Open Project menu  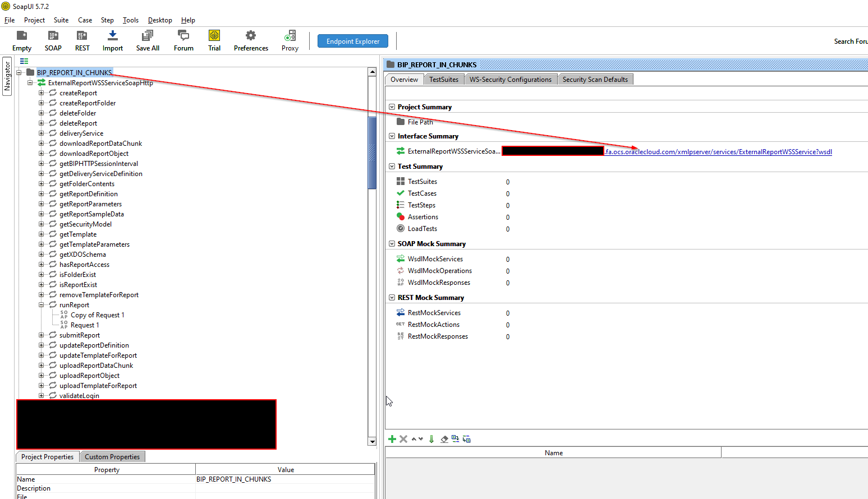34,20
